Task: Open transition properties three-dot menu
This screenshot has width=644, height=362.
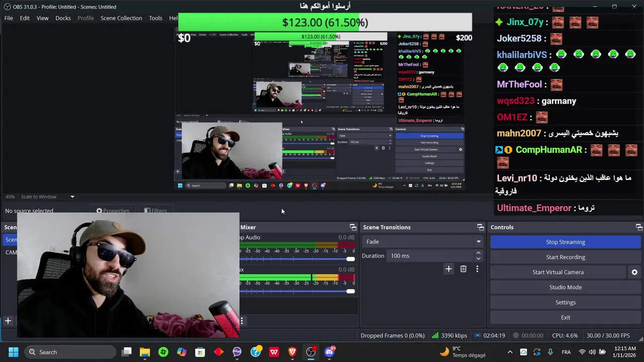Action: click(x=477, y=269)
